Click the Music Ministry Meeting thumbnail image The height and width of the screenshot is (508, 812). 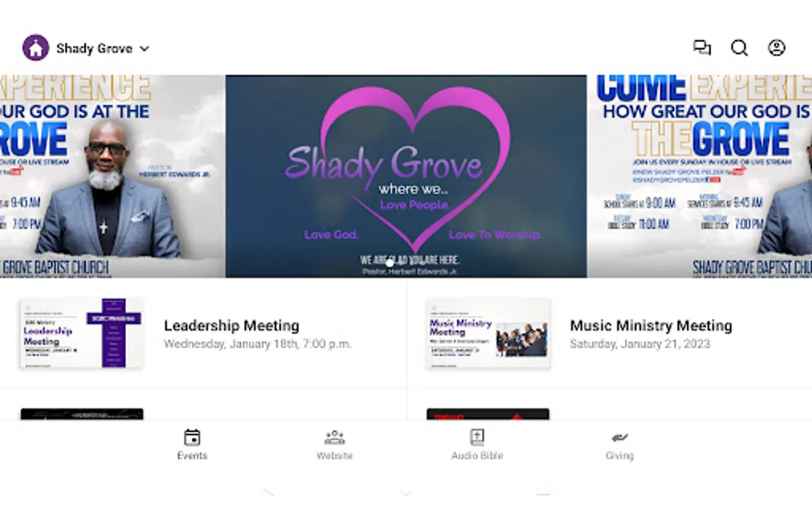coord(488,334)
